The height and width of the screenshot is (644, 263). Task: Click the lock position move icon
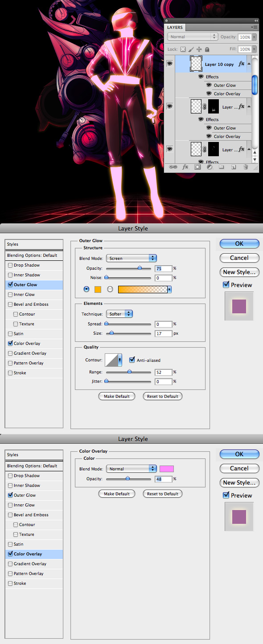pyautogui.click(x=199, y=49)
